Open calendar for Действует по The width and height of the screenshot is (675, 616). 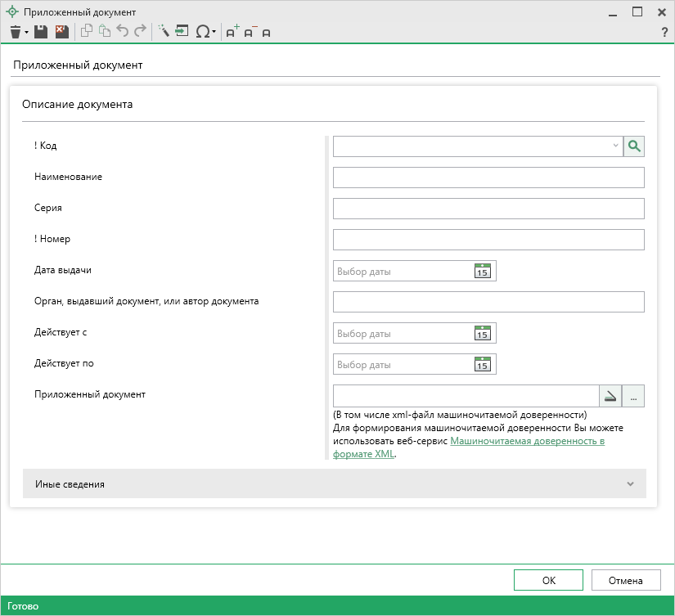tap(482, 364)
